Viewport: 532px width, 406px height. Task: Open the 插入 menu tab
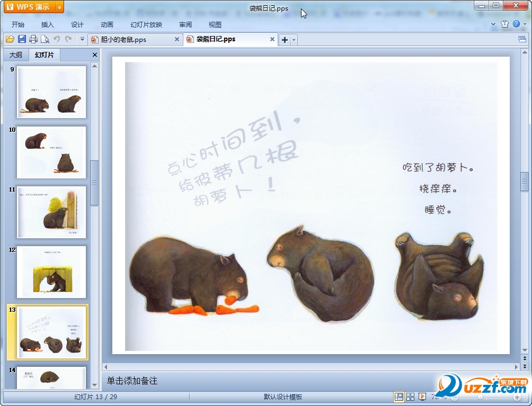point(47,24)
